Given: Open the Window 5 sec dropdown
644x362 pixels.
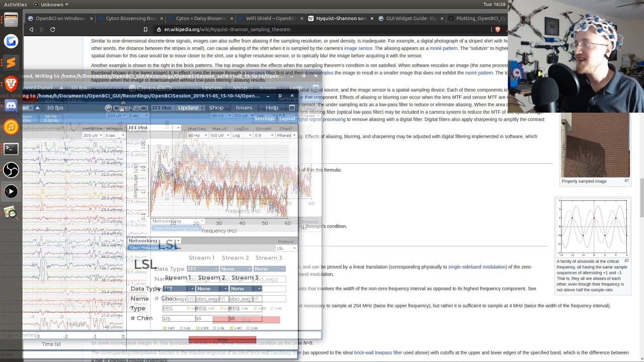Looking at the screenshot, I should tap(114, 135).
